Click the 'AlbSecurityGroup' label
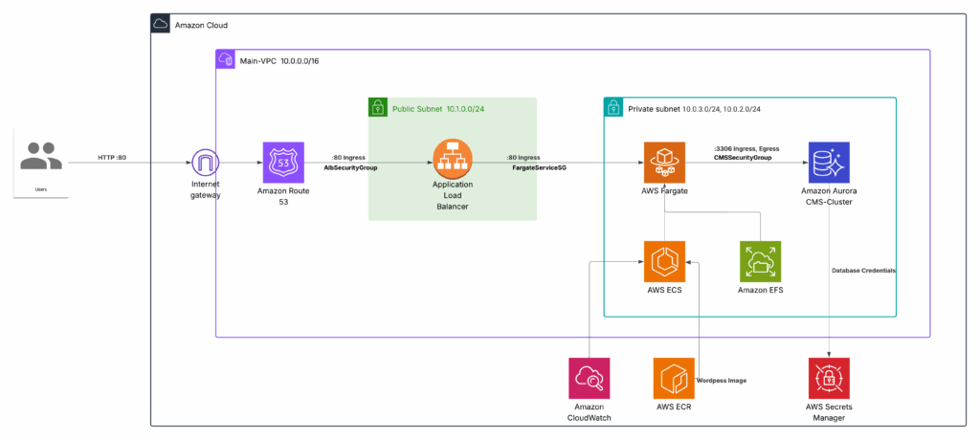This screenshot has height=440, width=980. pos(350,168)
